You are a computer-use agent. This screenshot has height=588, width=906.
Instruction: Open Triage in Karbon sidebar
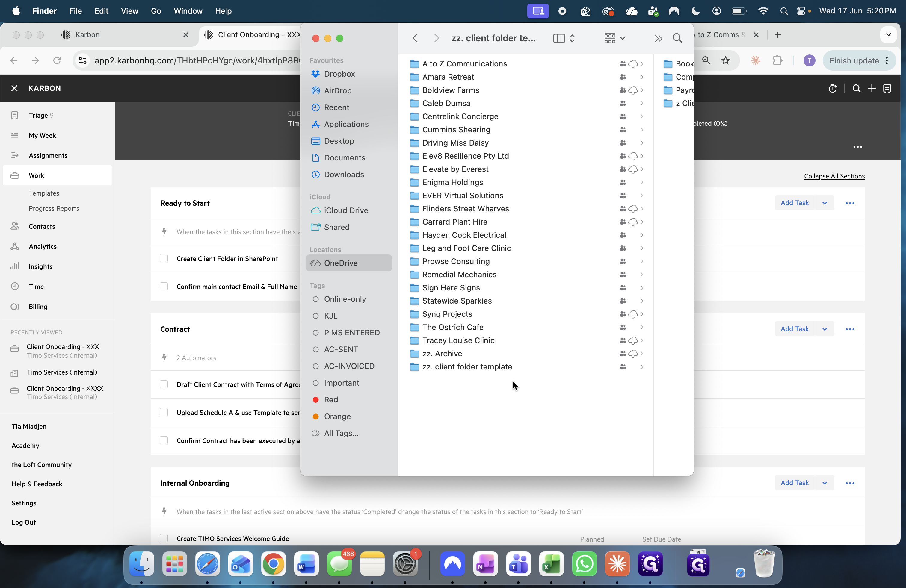pyautogui.click(x=57, y=115)
